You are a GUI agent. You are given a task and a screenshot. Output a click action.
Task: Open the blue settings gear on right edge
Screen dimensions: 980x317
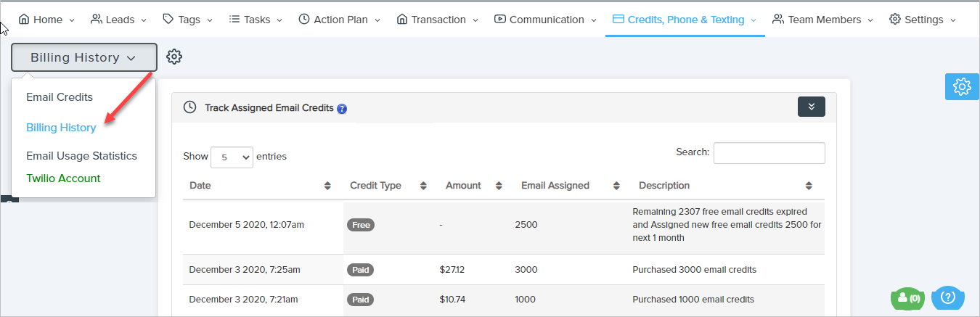(x=962, y=87)
